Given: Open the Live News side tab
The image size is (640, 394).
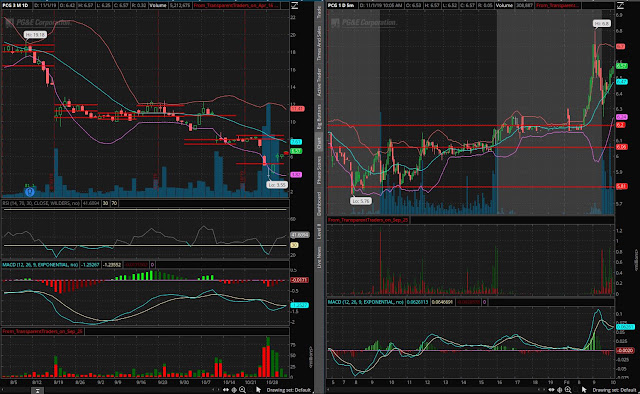Looking at the screenshot, I should [319, 257].
